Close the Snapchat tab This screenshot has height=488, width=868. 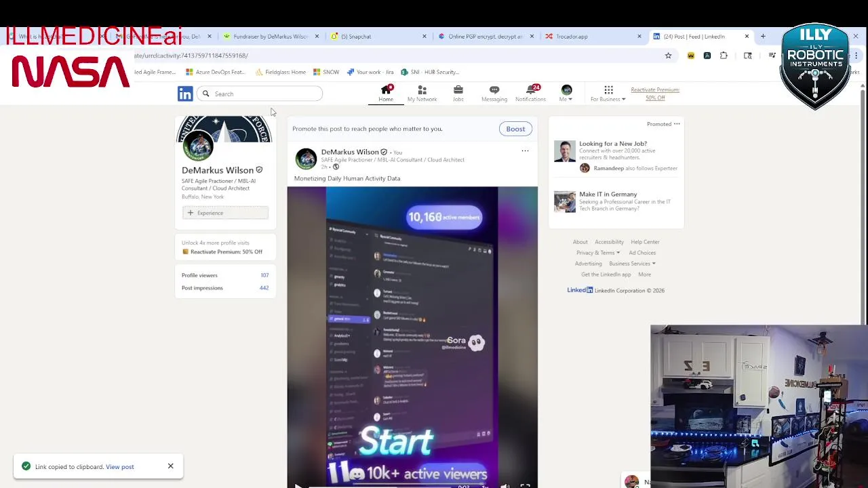pos(425,37)
